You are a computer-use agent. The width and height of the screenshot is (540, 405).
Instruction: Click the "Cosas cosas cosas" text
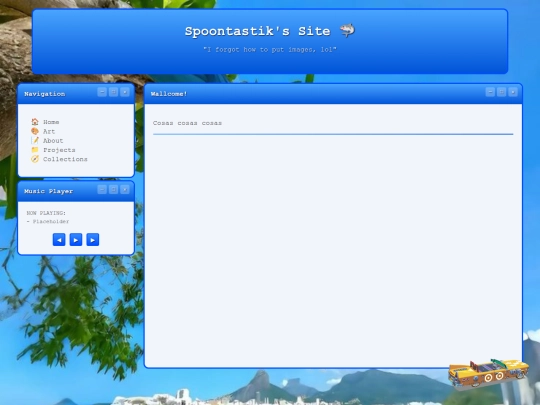187,123
